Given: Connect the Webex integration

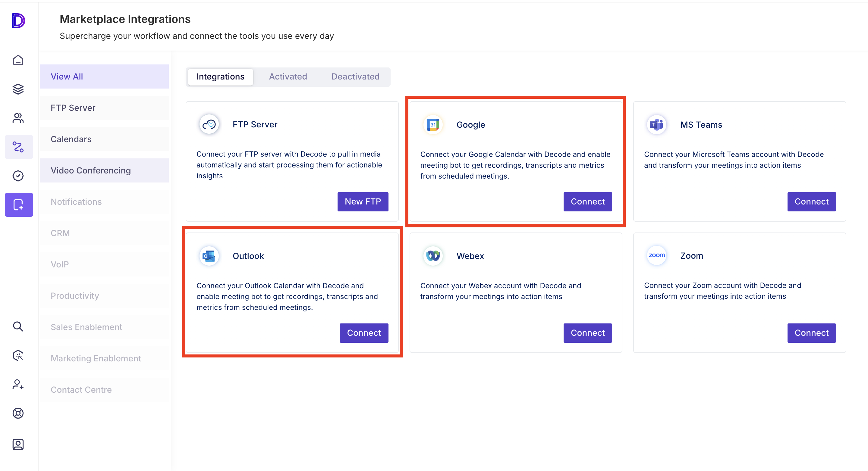Looking at the screenshot, I should [588, 333].
